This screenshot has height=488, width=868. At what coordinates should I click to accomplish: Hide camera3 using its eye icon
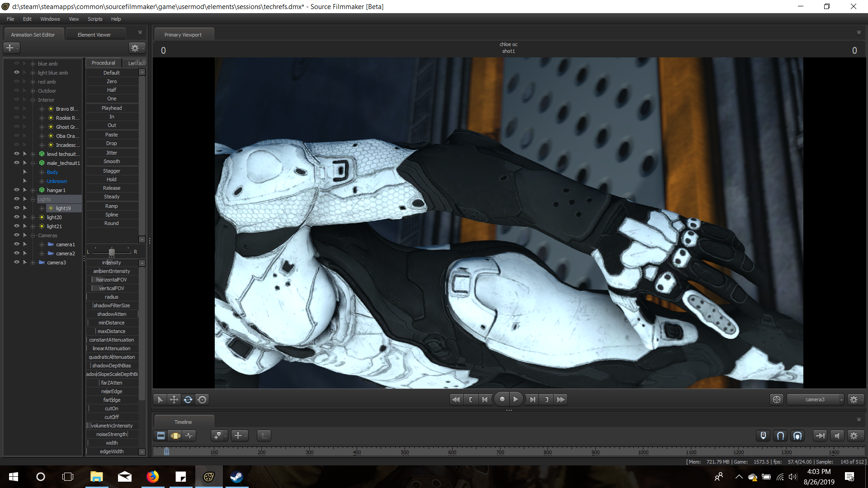tap(17, 262)
